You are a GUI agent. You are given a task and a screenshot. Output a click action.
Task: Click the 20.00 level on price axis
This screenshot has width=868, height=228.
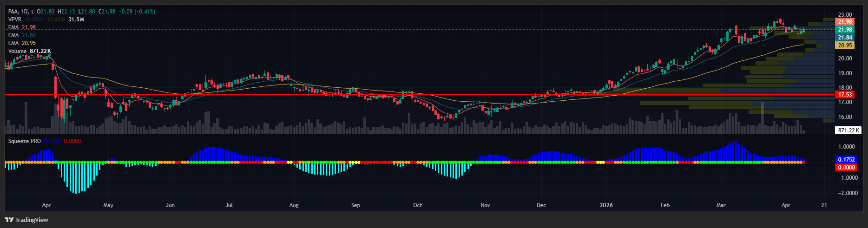point(844,59)
